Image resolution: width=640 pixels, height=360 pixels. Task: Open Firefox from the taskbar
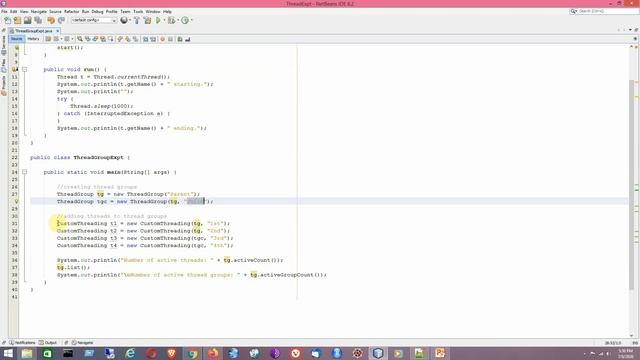click(x=213, y=353)
